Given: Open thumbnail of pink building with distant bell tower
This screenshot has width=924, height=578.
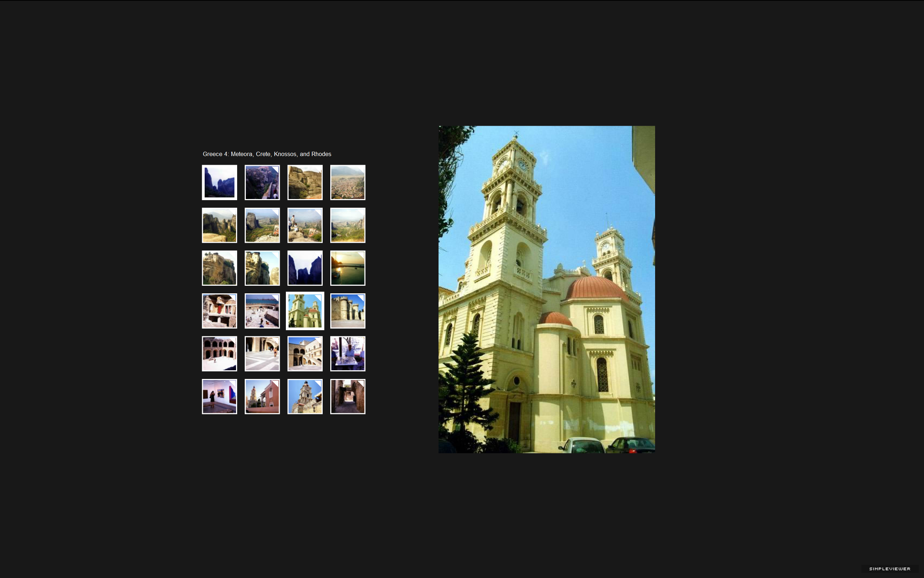Looking at the screenshot, I should [262, 396].
